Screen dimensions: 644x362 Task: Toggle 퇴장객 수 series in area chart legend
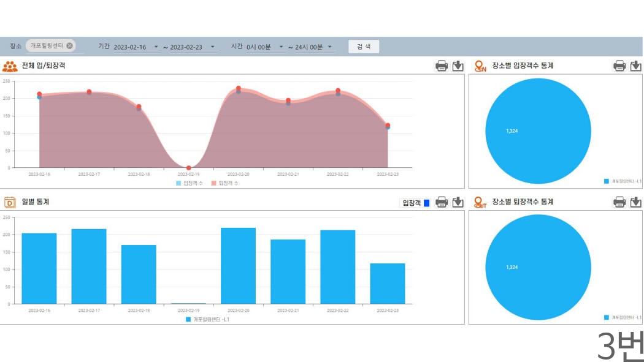pyautogui.click(x=225, y=183)
